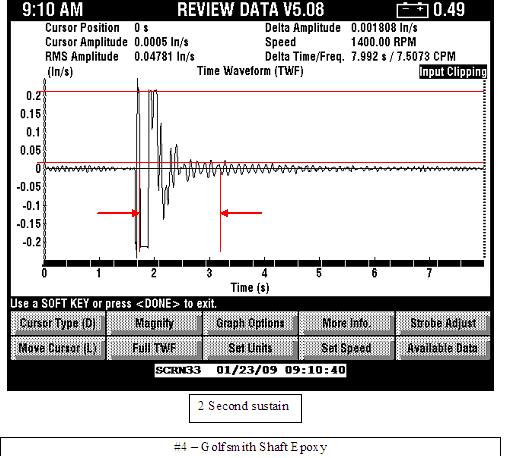Click the left red arrow marker
This screenshot has height=458, width=512.
(118, 213)
